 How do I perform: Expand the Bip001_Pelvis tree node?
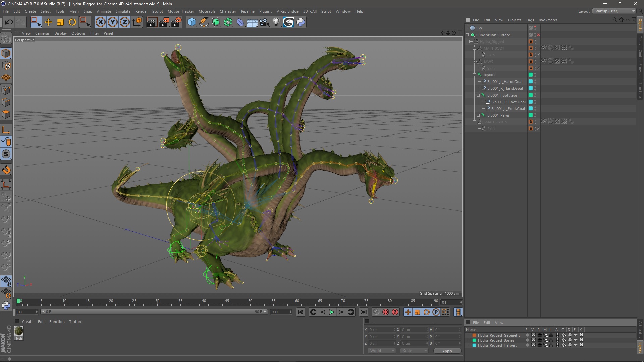(x=478, y=115)
